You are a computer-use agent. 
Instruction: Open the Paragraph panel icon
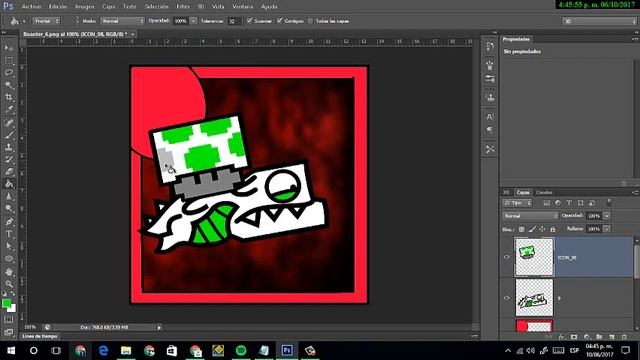point(490,130)
